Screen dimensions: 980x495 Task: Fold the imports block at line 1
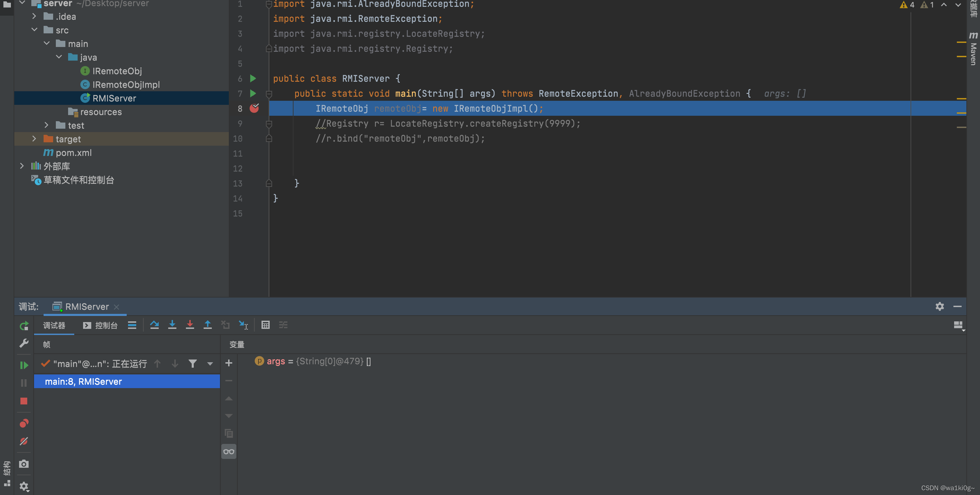[x=269, y=4]
